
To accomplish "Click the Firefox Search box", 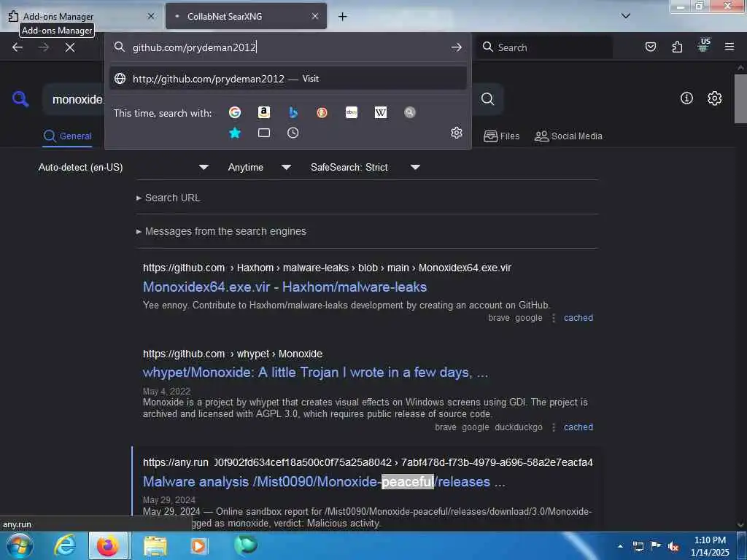I will pos(544,47).
